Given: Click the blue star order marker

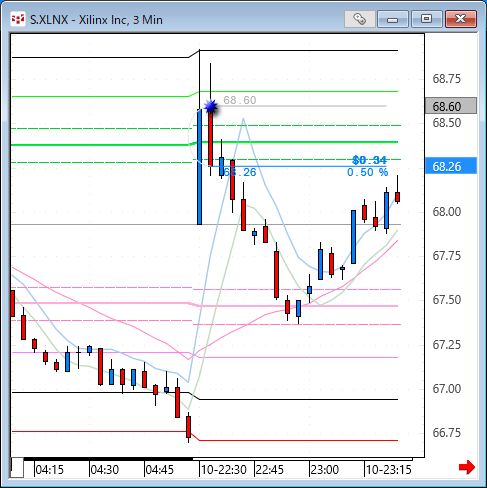Looking at the screenshot, I should (x=211, y=107).
